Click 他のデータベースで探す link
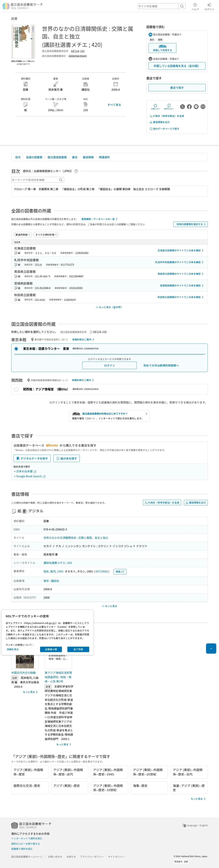219x868 pixels. (164, 129)
